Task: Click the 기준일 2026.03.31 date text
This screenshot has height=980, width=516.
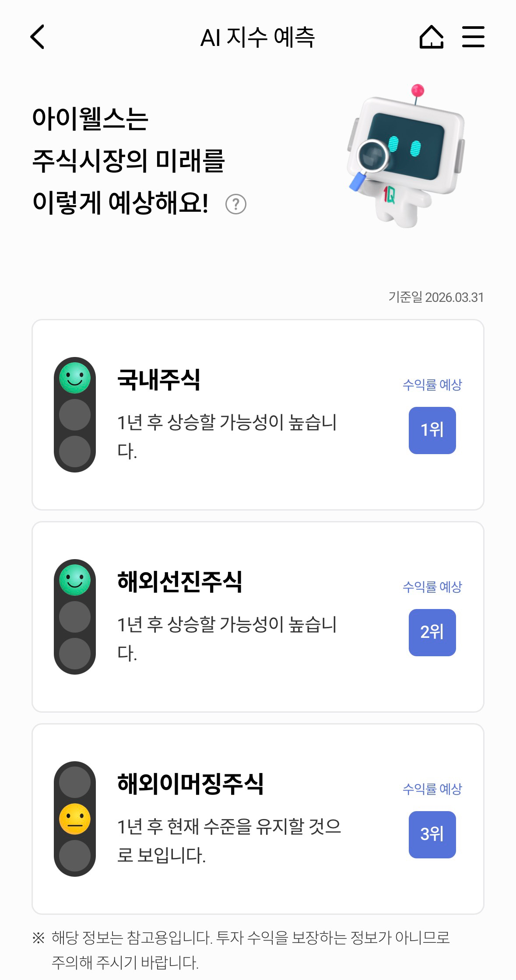Action: 436,297
